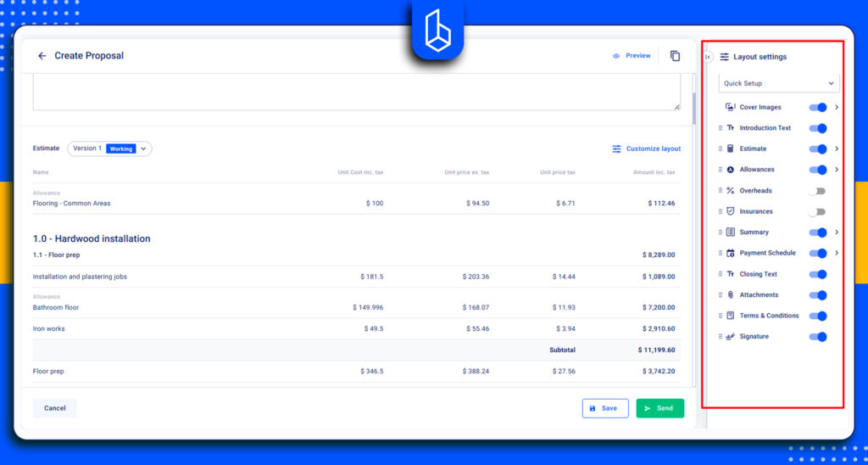Screen dimensions: 868x465
Task: Expand Payment Schedule settings chevron
Action: [x=837, y=253]
